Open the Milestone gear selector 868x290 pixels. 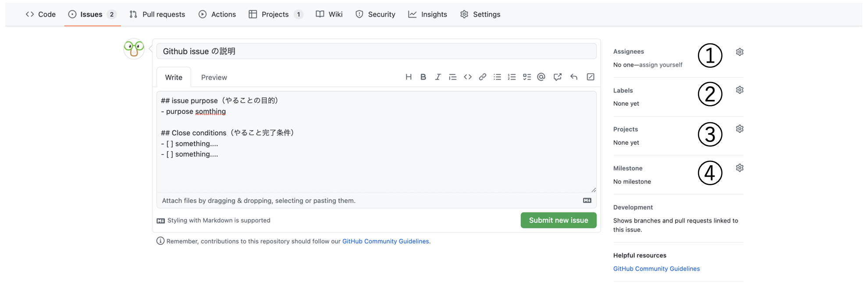click(x=740, y=168)
